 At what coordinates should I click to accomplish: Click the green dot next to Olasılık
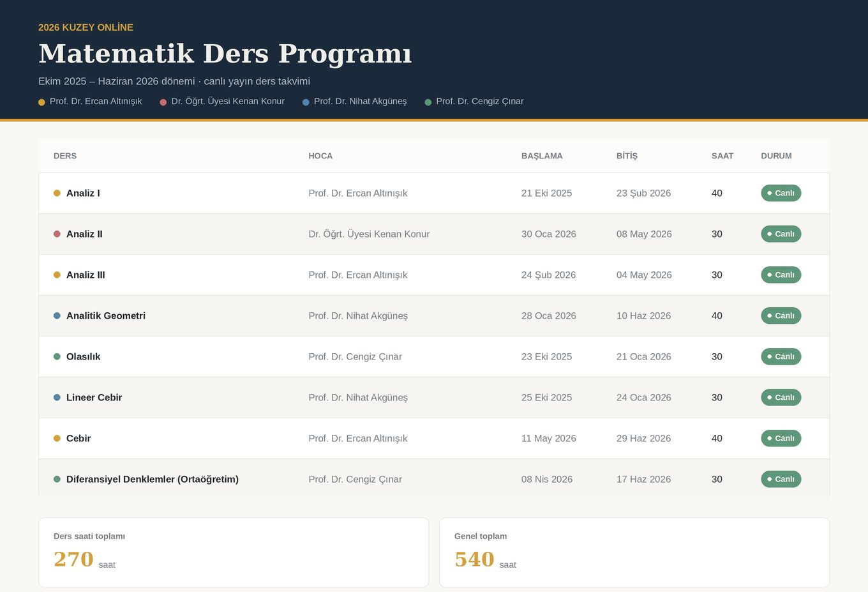coord(57,356)
